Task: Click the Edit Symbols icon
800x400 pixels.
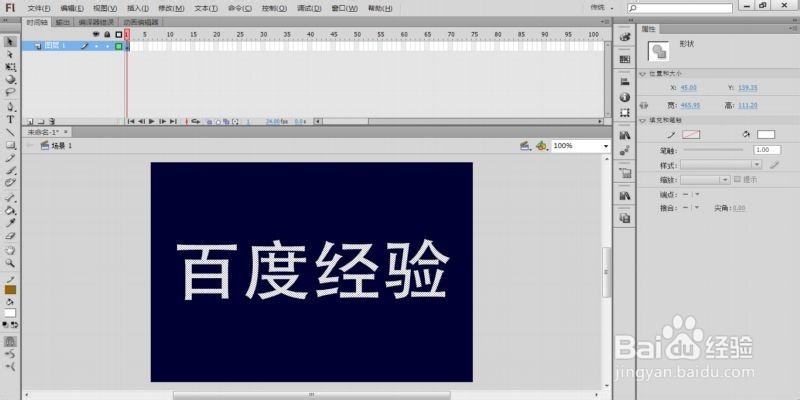Action: click(542, 146)
